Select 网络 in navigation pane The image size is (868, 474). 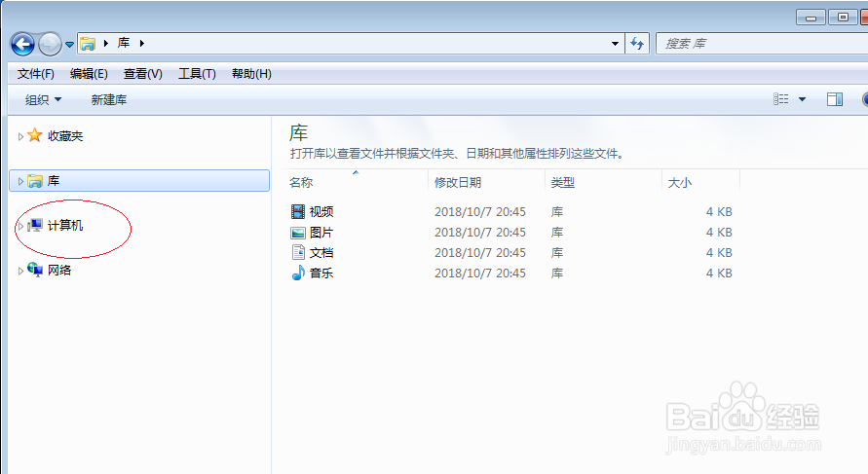tap(59, 271)
